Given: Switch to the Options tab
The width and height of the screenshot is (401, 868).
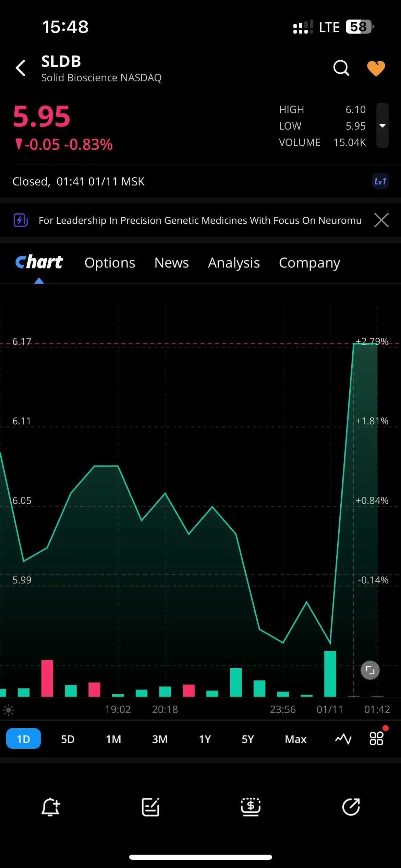Looking at the screenshot, I should pos(110,263).
